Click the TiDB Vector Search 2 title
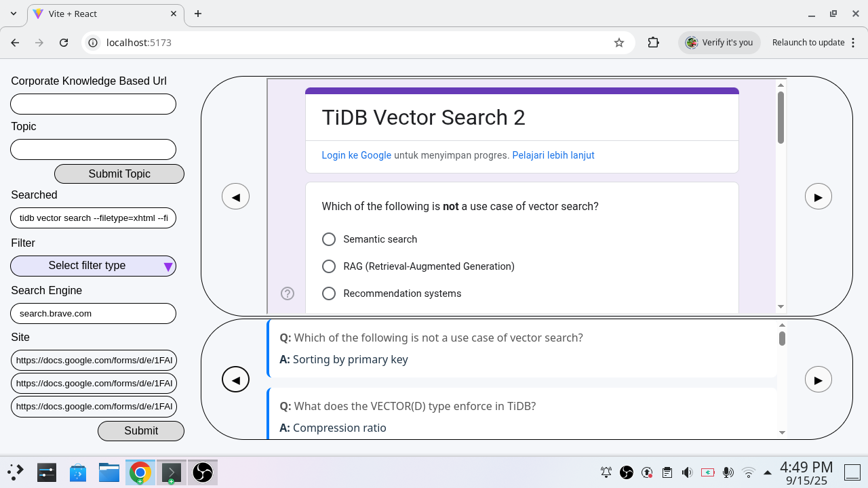The width and height of the screenshot is (868, 488). pyautogui.click(x=423, y=117)
